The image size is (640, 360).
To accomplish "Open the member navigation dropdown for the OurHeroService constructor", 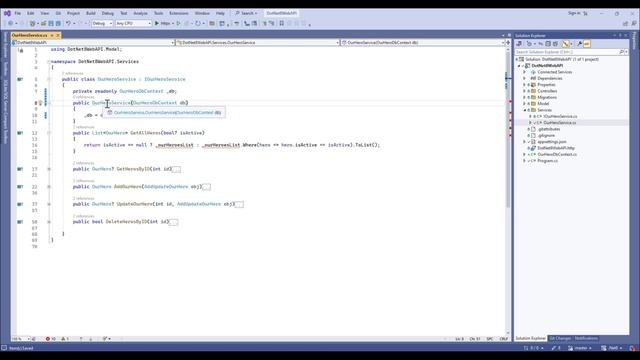I will coord(422,42).
